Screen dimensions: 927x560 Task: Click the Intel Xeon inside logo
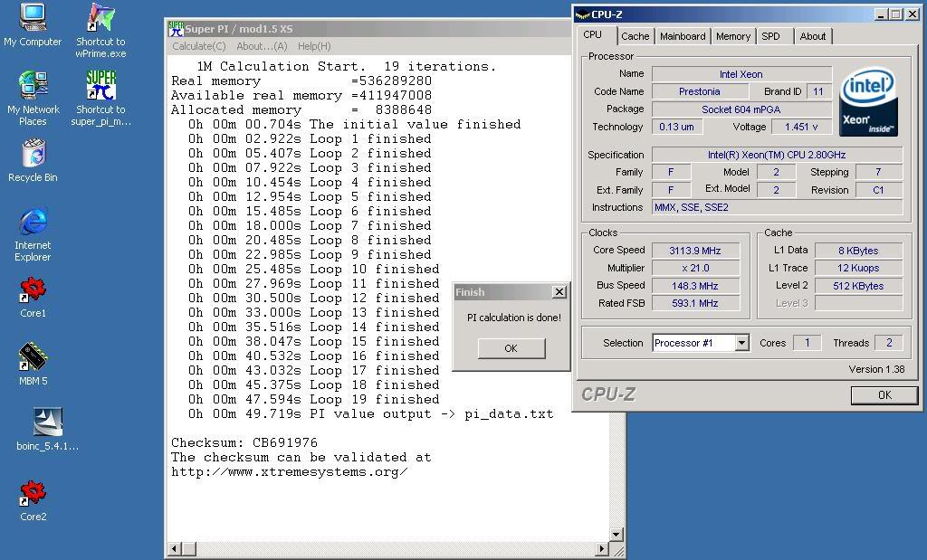868,101
